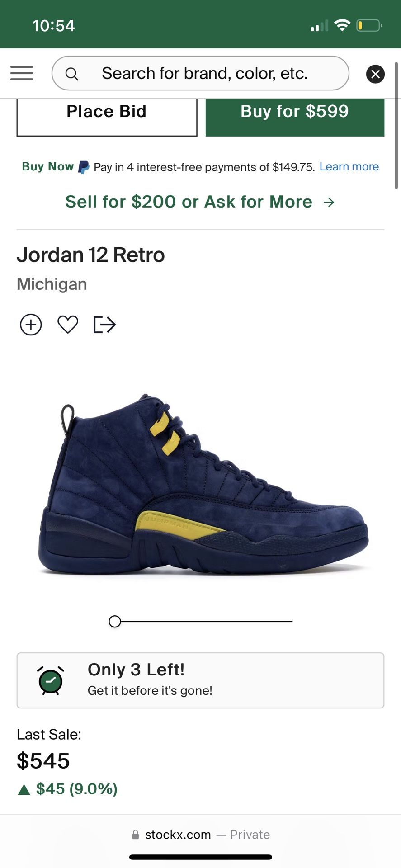
Task: Tap the Jordan 12 Michigan shoe image
Action: (x=203, y=484)
